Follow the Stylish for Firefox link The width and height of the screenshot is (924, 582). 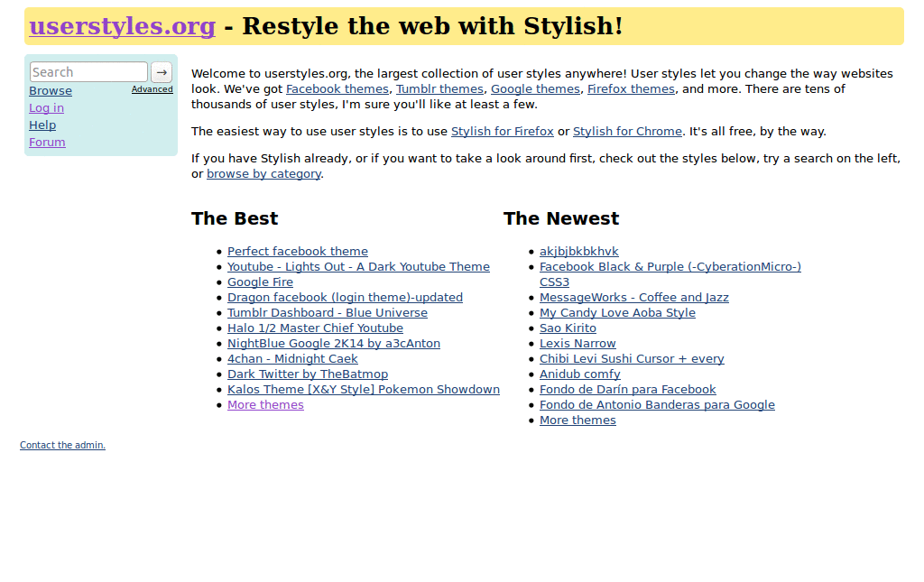(502, 132)
